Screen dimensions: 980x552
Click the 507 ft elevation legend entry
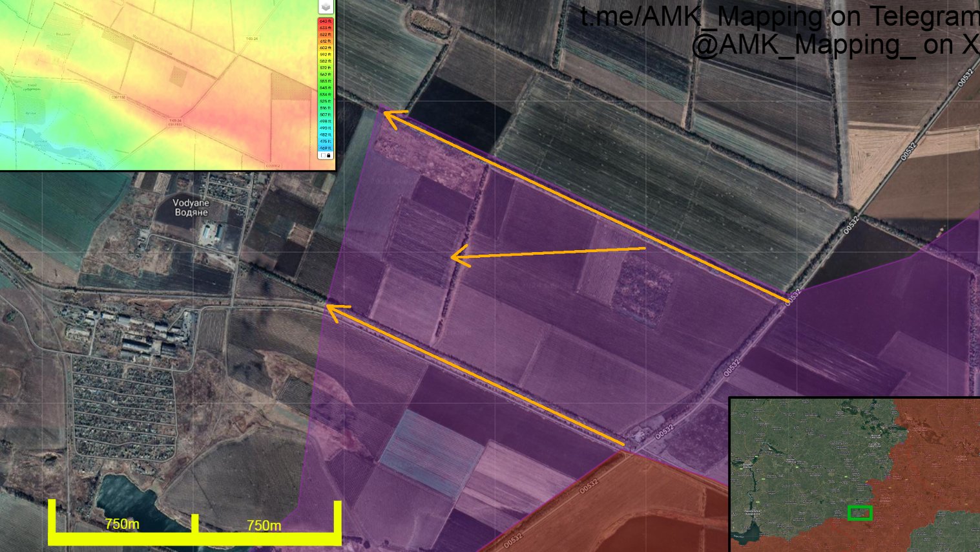point(326,114)
